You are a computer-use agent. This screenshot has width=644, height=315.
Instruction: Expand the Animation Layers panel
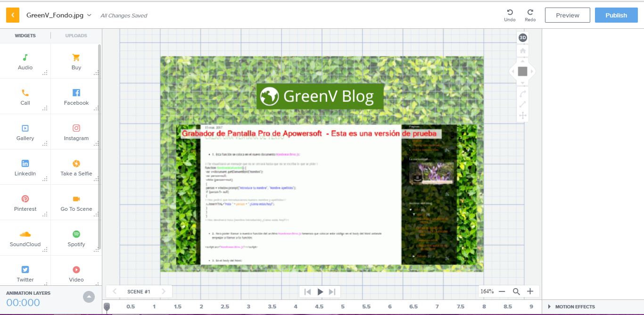[x=89, y=297]
